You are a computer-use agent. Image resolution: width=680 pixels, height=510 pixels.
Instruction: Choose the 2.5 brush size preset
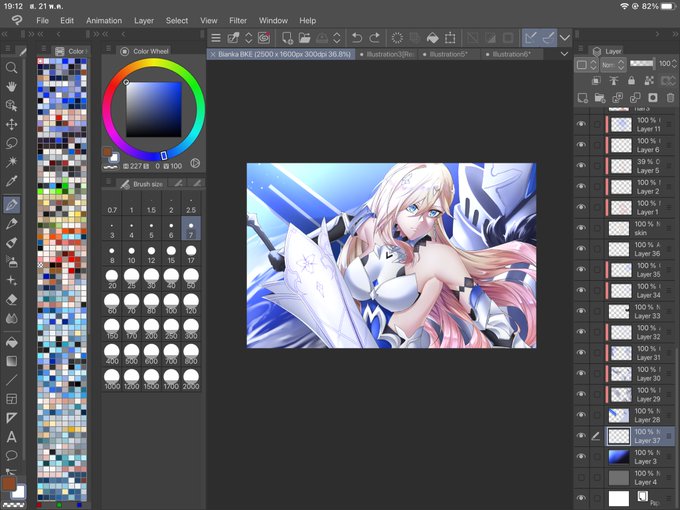[x=191, y=204]
